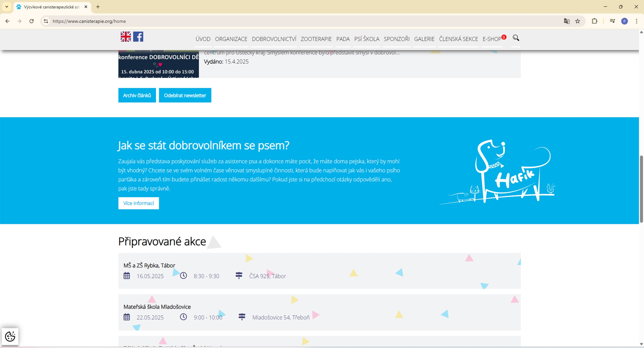Image resolution: width=644 pixels, height=348 pixels.
Task: Go to the PADA menu item
Action: 343,39
